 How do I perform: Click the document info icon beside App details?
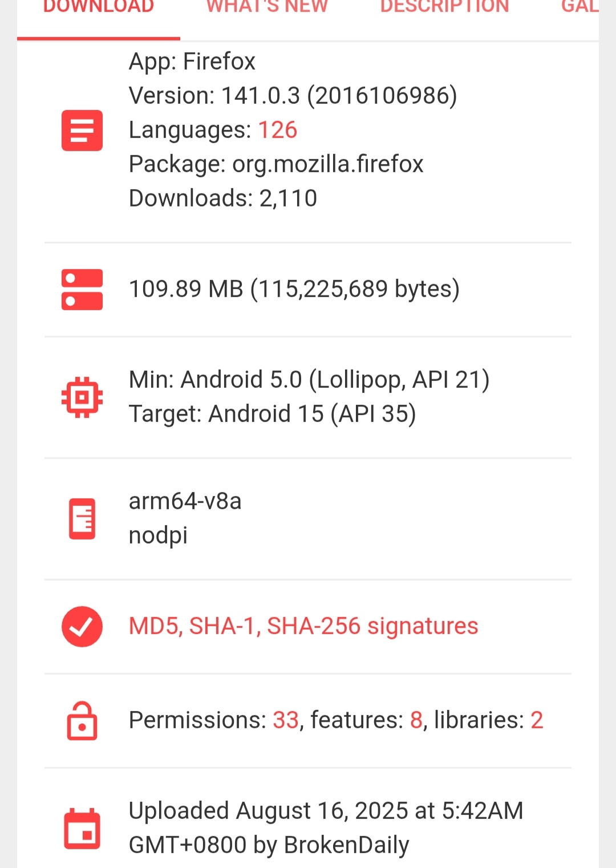point(82,130)
